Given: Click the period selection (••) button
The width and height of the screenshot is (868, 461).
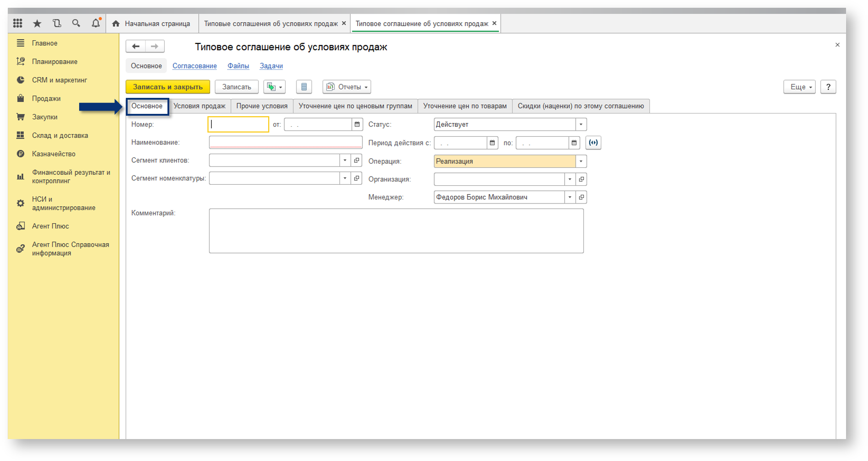Looking at the screenshot, I should (x=593, y=143).
